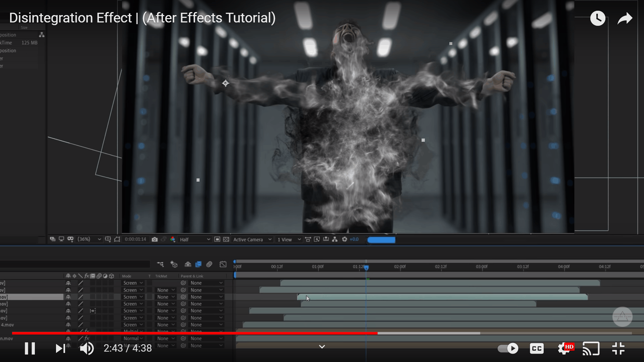Open the Normal mode dropdown on n.mov layer
Image resolution: width=644 pixels, height=362 pixels.
tap(133, 339)
